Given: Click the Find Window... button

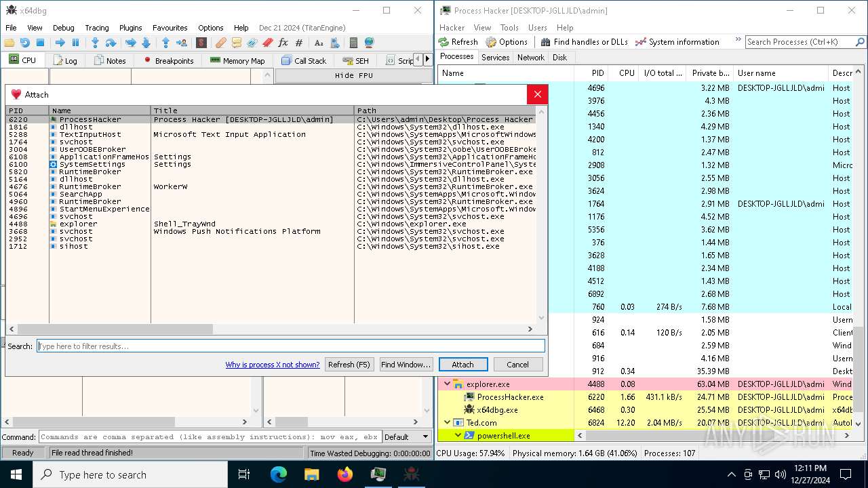Looking at the screenshot, I should (x=406, y=365).
